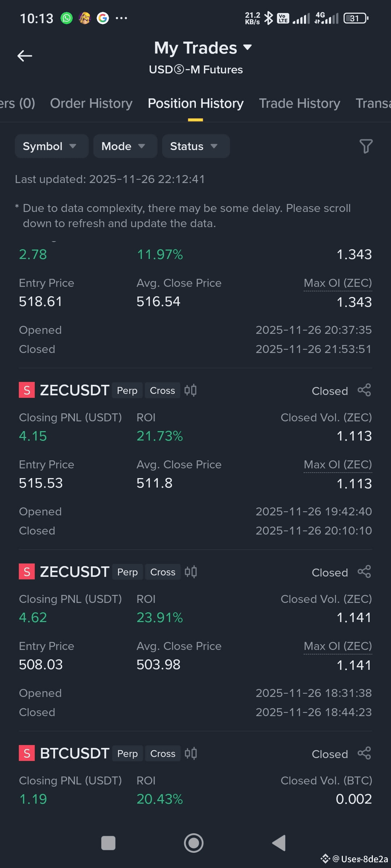
Task: Switch to Trade History tab
Action: pos(299,103)
